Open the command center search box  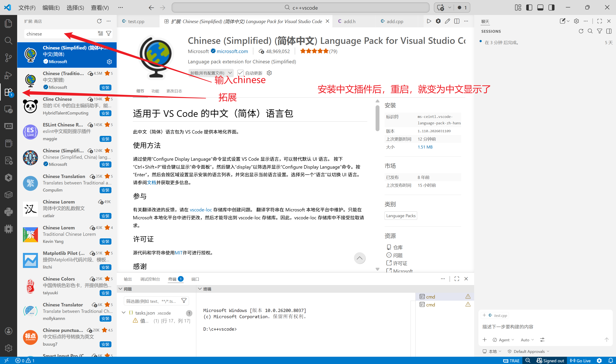301,8
